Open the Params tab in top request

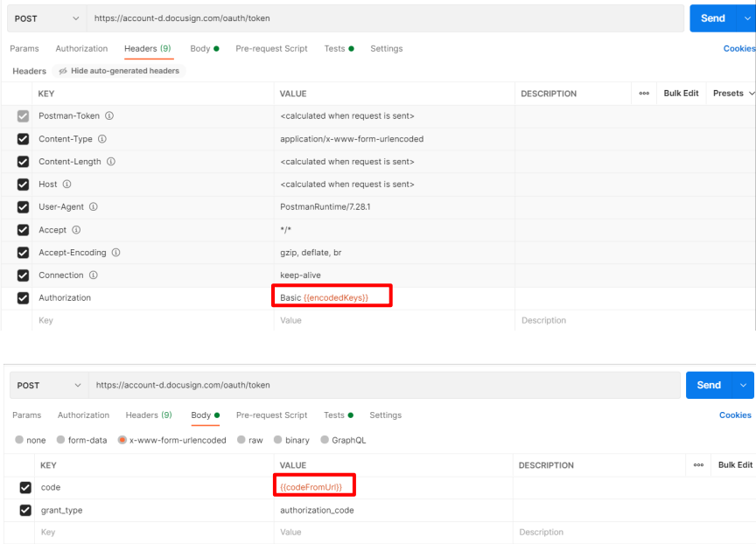(x=24, y=49)
